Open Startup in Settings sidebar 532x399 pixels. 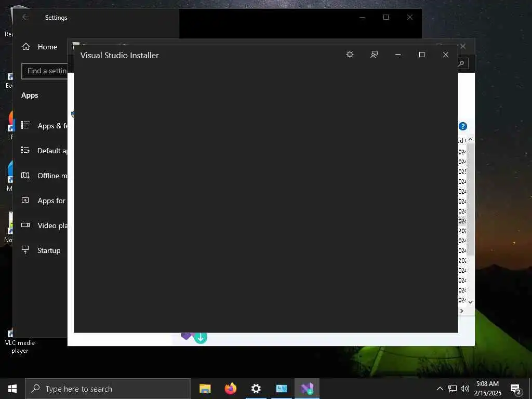pyautogui.click(x=41, y=250)
